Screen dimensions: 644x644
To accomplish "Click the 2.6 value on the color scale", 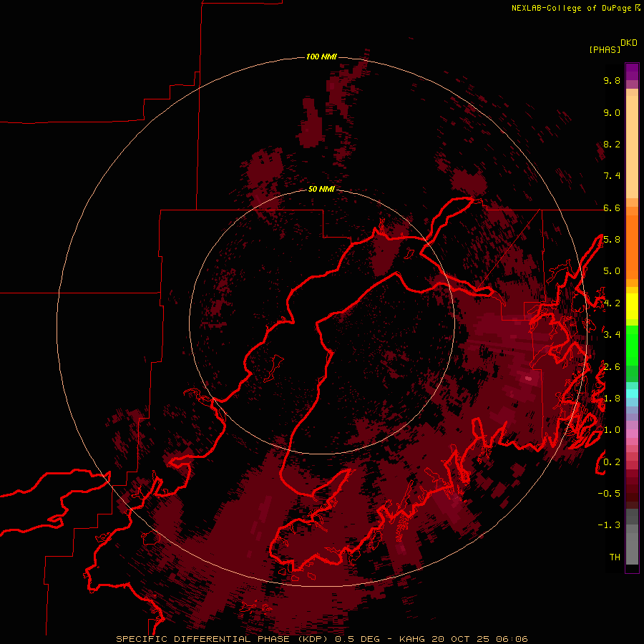I will tap(612, 367).
